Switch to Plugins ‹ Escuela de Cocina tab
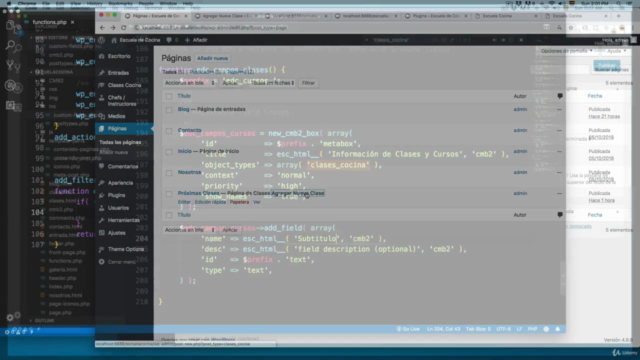Viewport: 640px width, 360px height. [x=436, y=16]
